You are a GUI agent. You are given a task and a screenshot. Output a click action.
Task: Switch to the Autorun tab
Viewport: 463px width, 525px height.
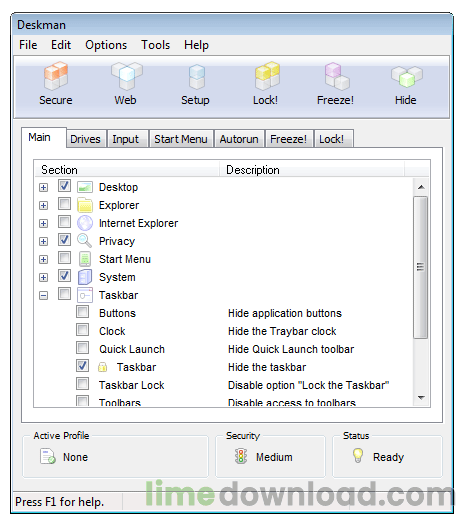239,139
